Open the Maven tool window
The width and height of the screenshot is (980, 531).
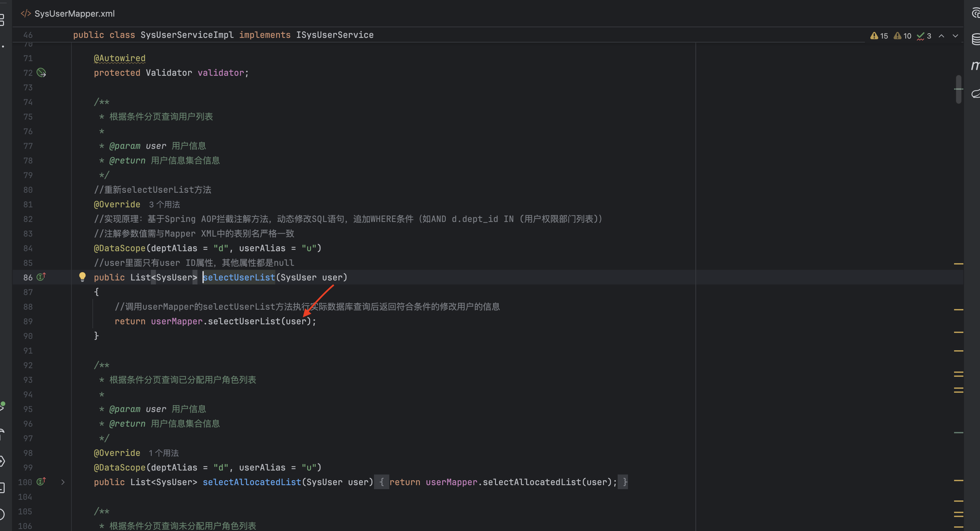[x=975, y=66]
